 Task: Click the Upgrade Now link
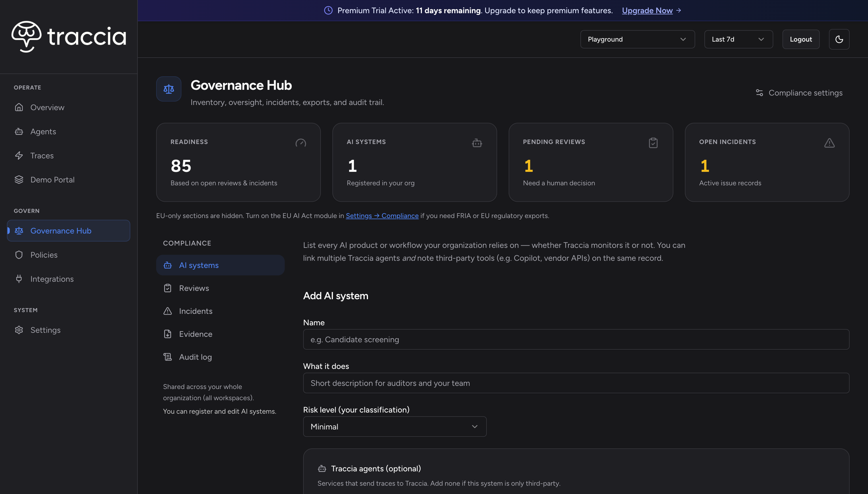647,11
